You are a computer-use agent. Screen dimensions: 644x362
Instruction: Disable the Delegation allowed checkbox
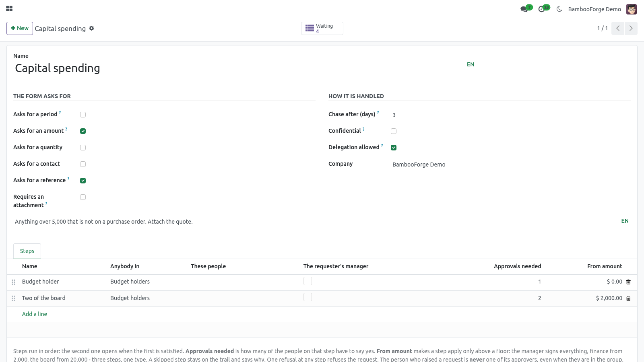(x=394, y=148)
